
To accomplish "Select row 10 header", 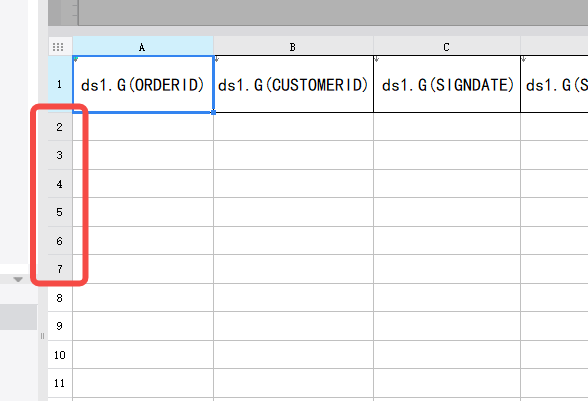I will (60, 355).
